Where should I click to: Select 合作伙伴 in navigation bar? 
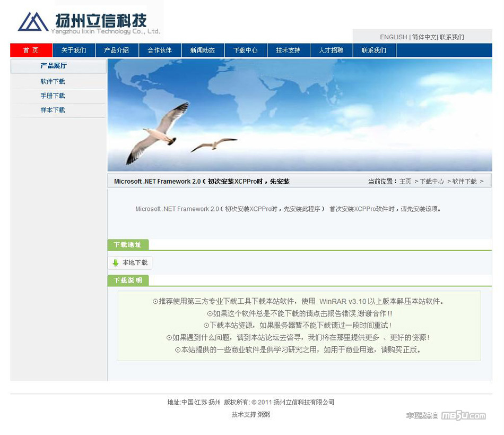(160, 50)
